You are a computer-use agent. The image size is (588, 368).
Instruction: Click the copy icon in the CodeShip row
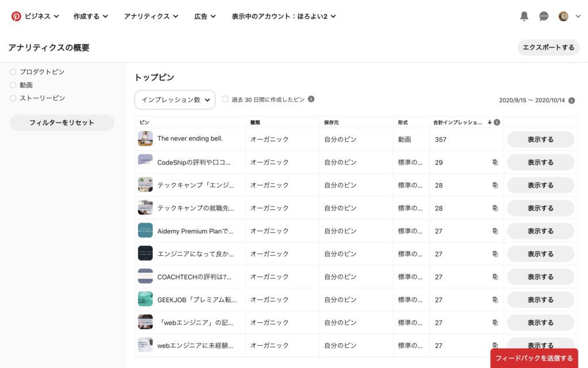click(495, 162)
